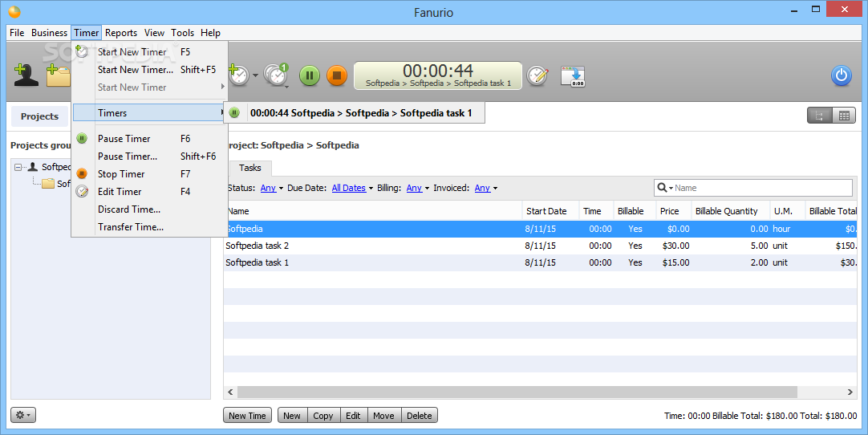
Task: Open the View menu
Action: [x=155, y=33]
